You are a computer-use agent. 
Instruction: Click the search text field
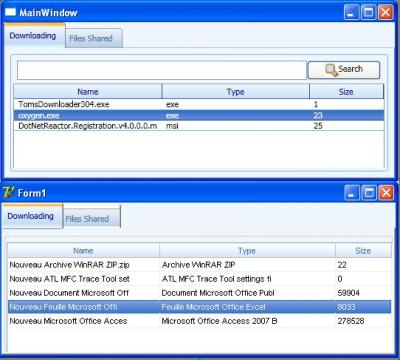coord(162,70)
